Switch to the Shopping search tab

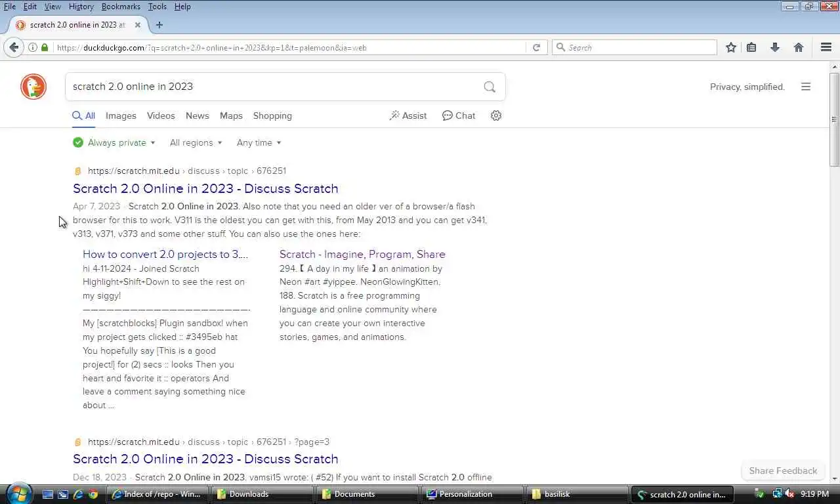click(x=272, y=115)
